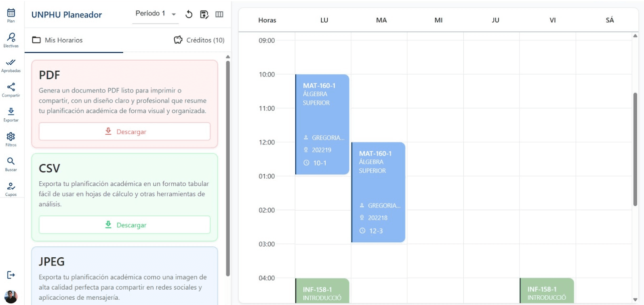Select the PDF card title
This screenshot has height=305, width=644.
[49, 75]
